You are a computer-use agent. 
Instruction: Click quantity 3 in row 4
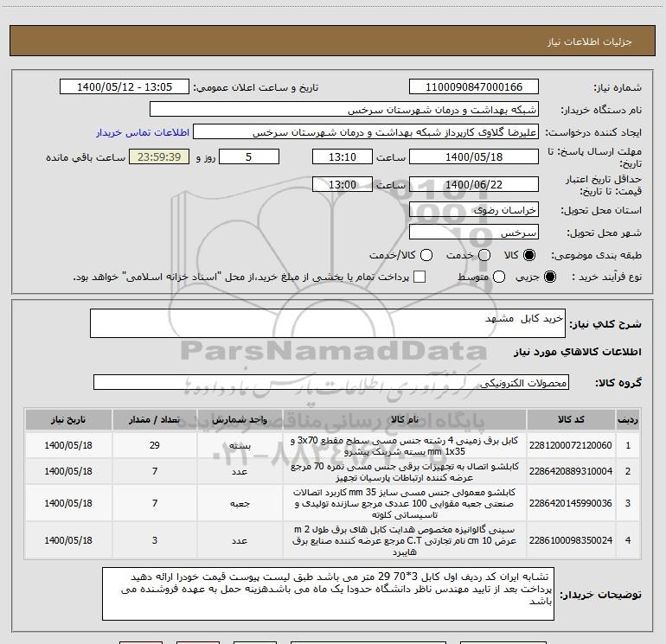pos(155,540)
